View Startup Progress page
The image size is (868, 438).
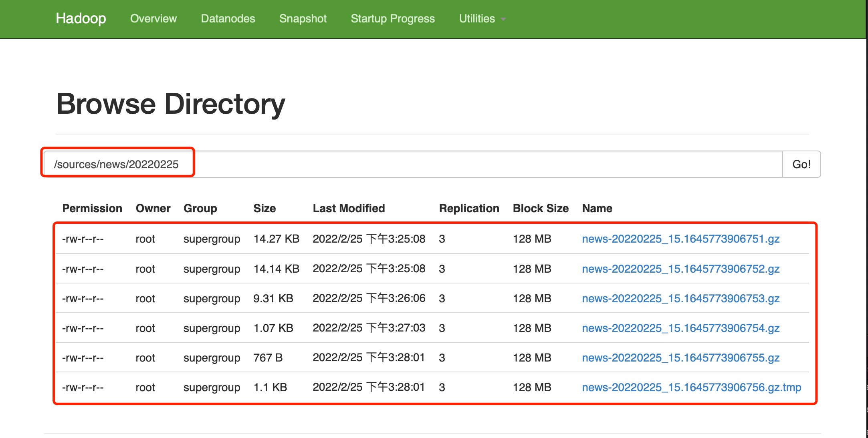click(393, 18)
